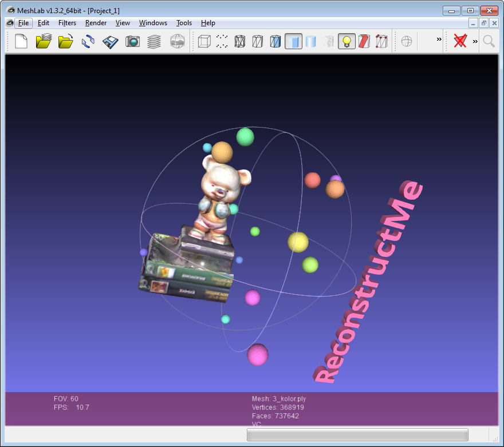This screenshot has height=447, width=504.
Task: Create a new empty project
Action: pyautogui.click(x=21, y=41)
